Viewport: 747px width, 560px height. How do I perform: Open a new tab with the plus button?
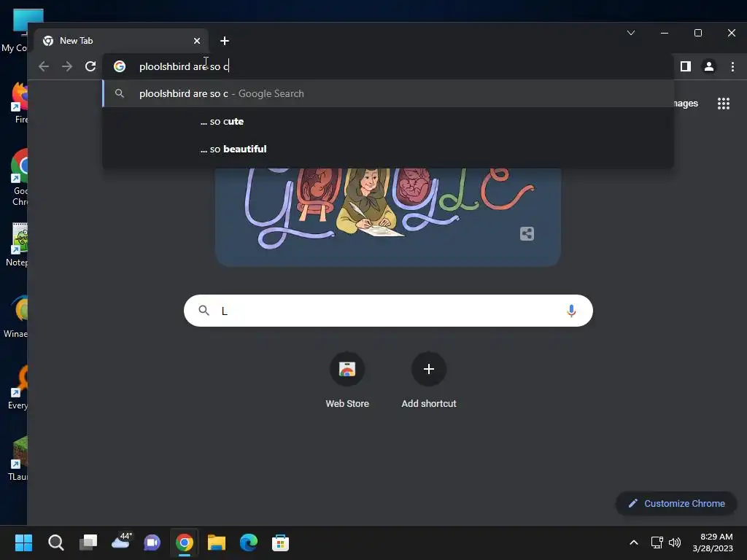225,41
